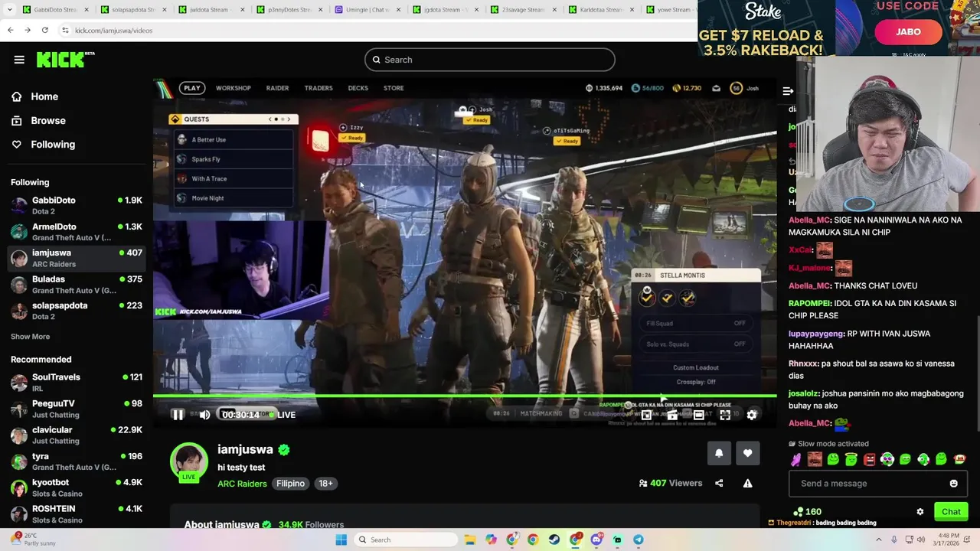Image resolution: width=980 pixels, height=551 pixels.
Task: Insert the angry red face emote
Action: pyautogui.click(x=869, y=460)
